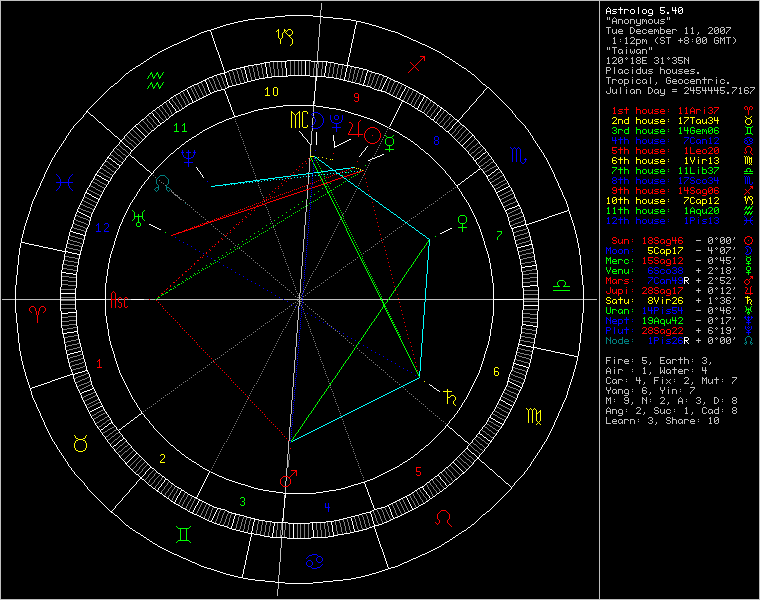Select the blue Moon crescent in the wheel
This screenshot has width=760, height=600.
317,120
